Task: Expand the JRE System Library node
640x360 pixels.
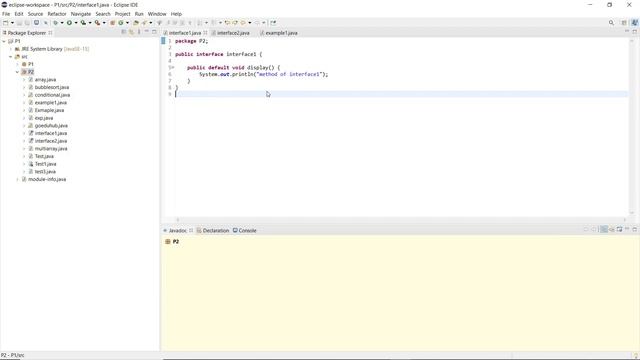Action: [x=11, y=49]
